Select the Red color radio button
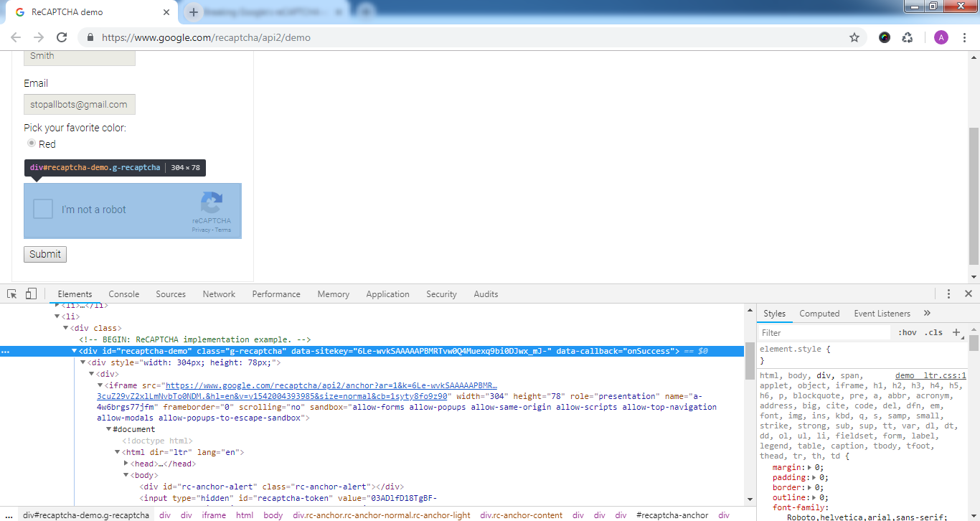The width and height of the screenshot is (980, 521). [x=32, y=143]
